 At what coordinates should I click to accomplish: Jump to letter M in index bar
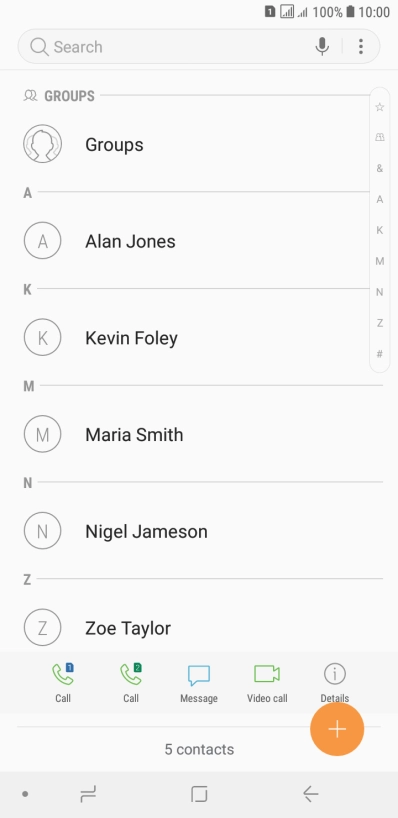click(x=380, y=261)
